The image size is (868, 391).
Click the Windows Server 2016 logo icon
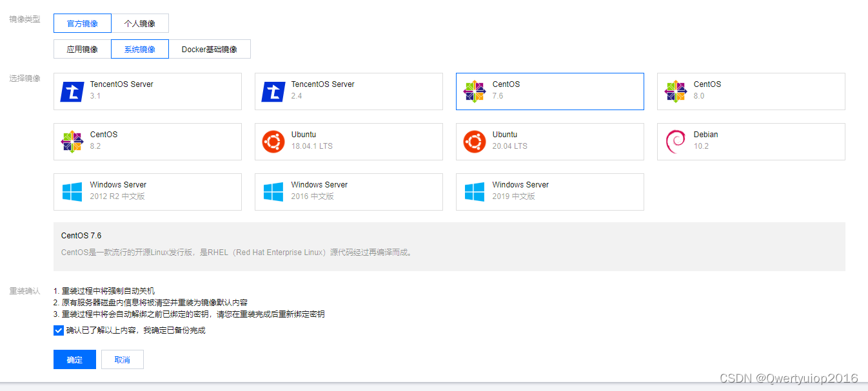[x=273, y=192]
